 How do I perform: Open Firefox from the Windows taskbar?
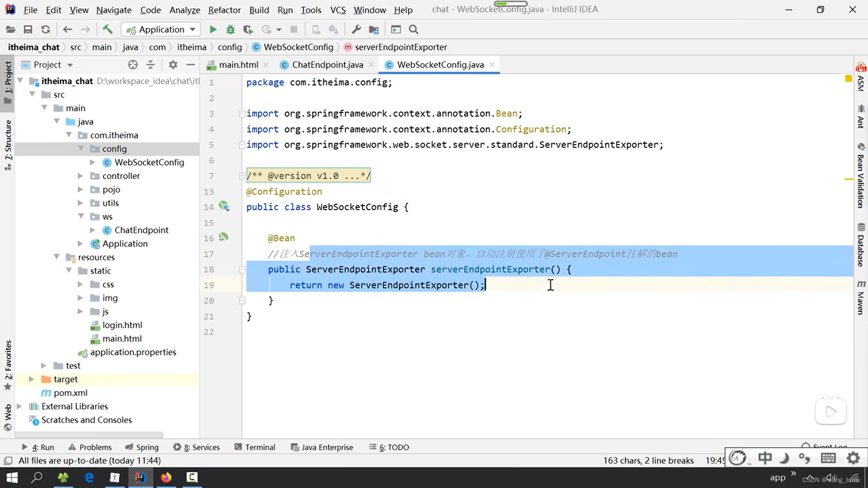pos(166,477)
